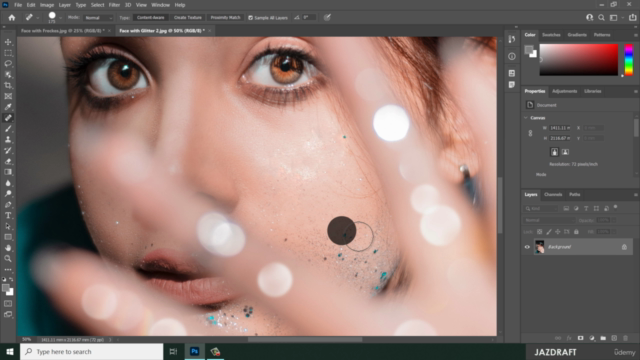Open the Adjustments panel tab
The width and height of the screenshot is (640, 360).
564,91
